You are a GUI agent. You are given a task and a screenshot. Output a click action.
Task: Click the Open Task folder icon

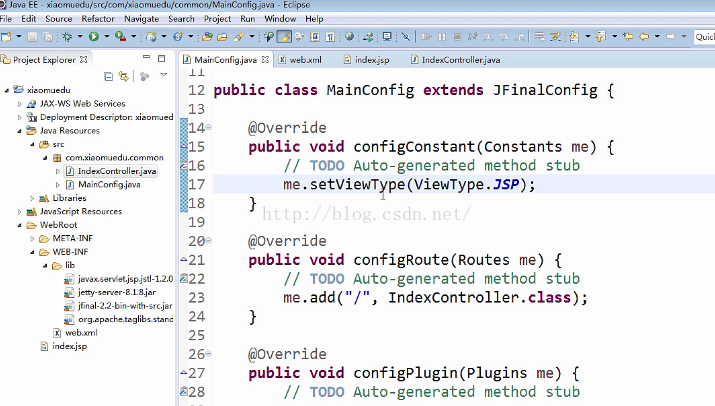(x=222, y=36)
